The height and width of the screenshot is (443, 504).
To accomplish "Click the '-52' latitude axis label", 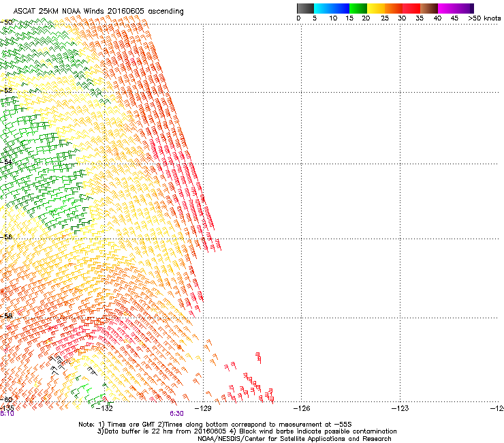I will [x=6, y=91].
